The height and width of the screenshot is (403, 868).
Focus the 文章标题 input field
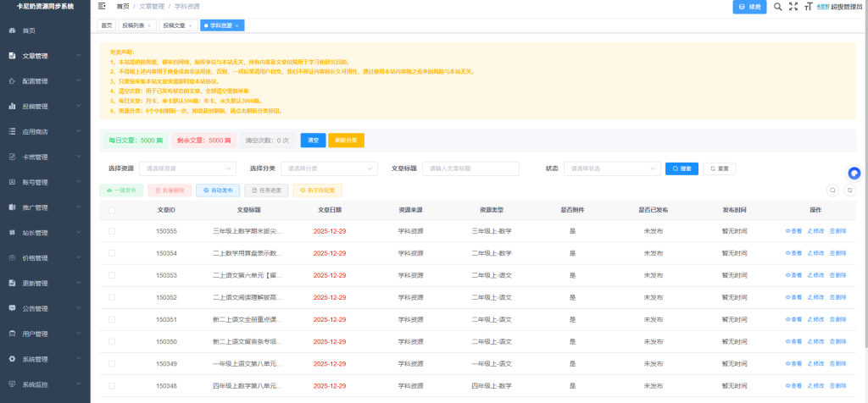[x=470, y=168]
